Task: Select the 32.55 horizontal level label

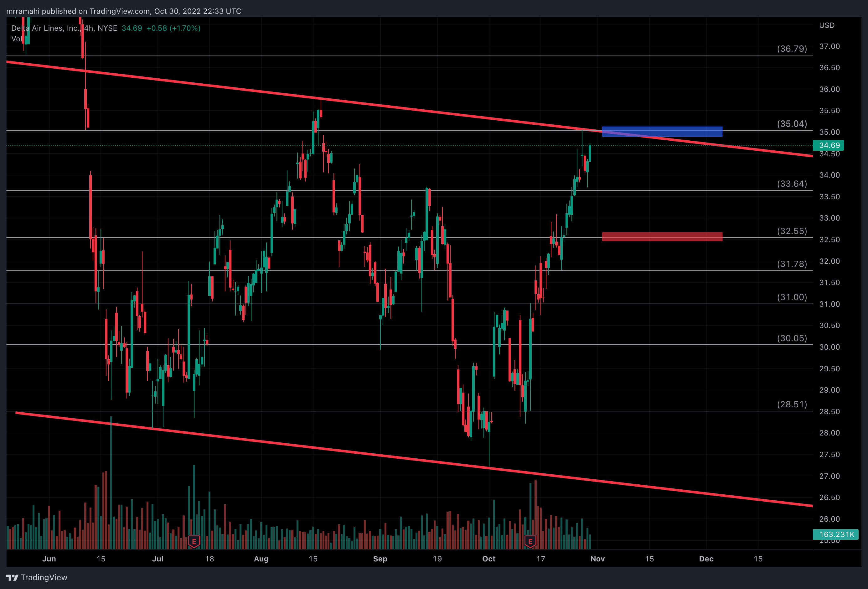Action: 792,231
